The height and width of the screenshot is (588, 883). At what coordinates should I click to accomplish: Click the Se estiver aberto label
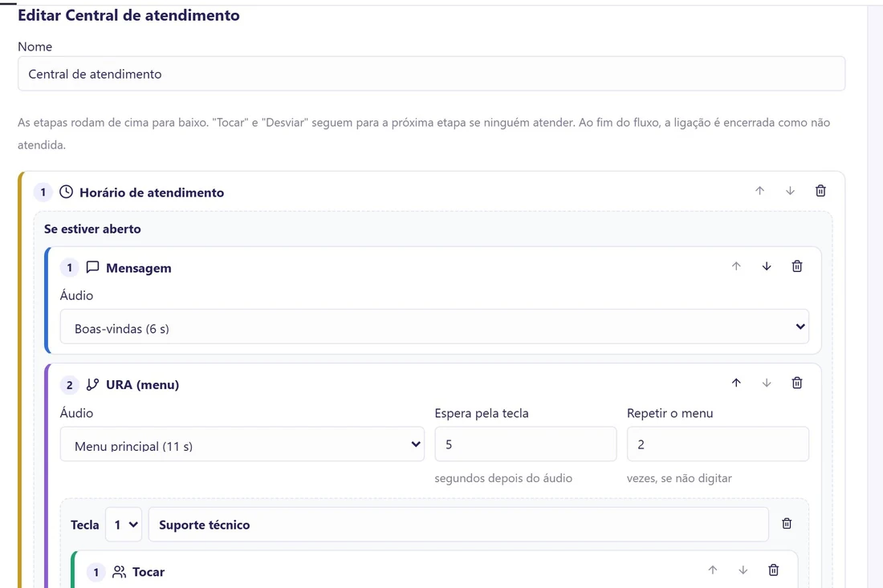[x=92, y=229]
